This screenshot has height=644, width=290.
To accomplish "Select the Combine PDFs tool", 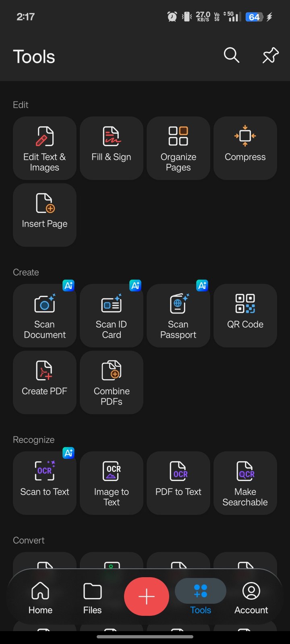I will (x=112, y=382).
